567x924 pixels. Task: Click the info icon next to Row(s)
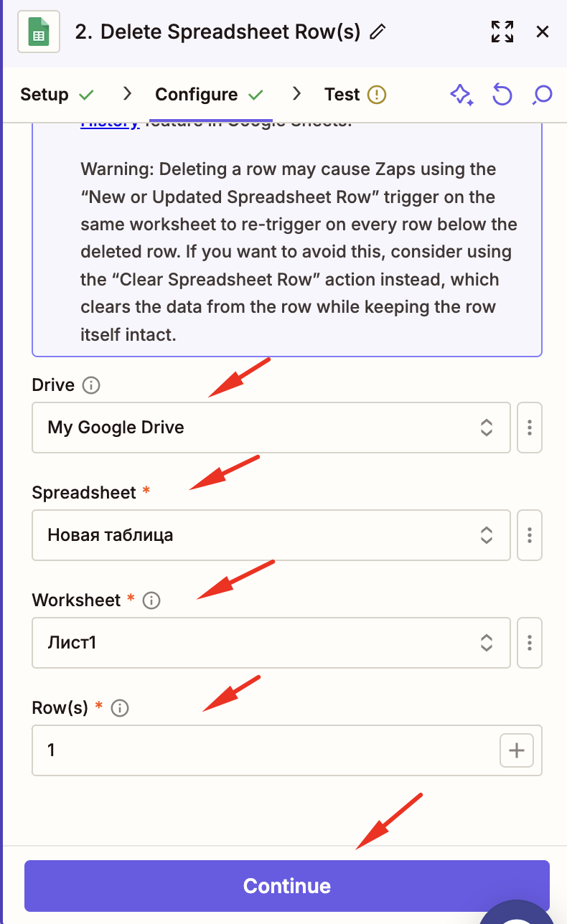point(120,708)
